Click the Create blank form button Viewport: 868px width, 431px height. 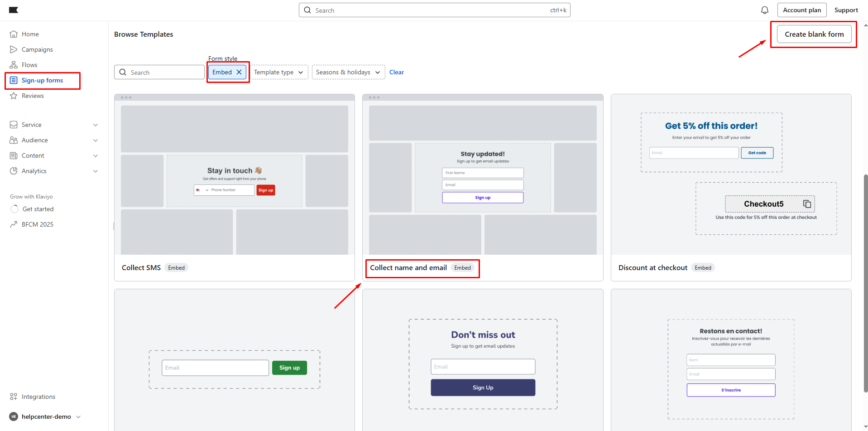coord(814,34)
